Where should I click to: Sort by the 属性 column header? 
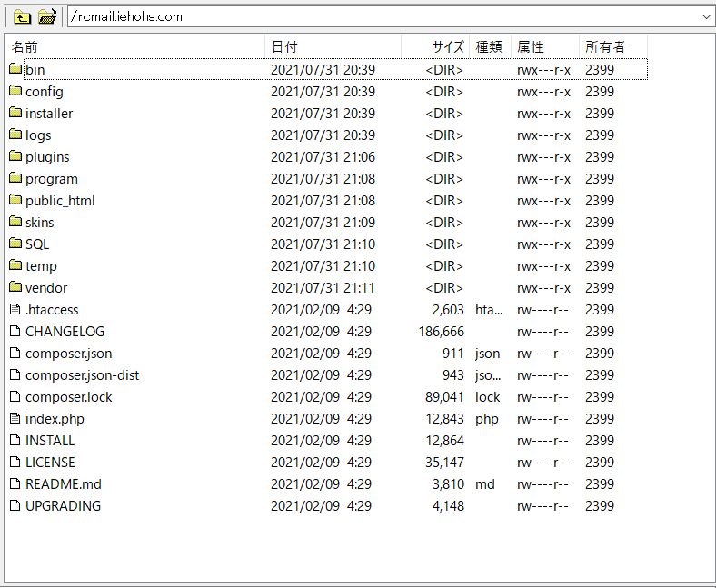[545, 46]
